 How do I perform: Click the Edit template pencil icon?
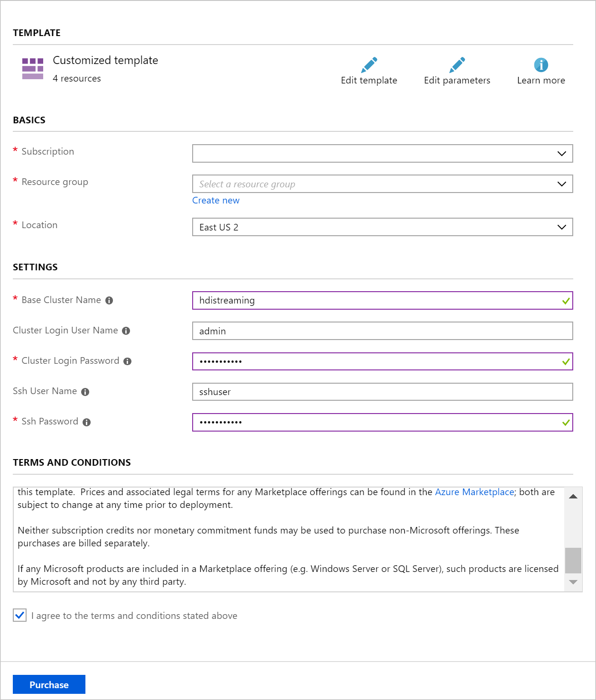coord(369,65)
